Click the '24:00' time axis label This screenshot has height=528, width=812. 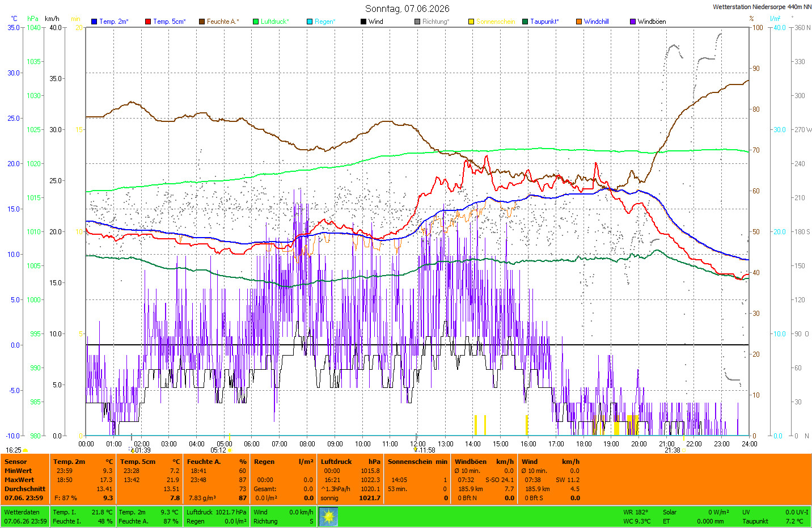(749, 443)
